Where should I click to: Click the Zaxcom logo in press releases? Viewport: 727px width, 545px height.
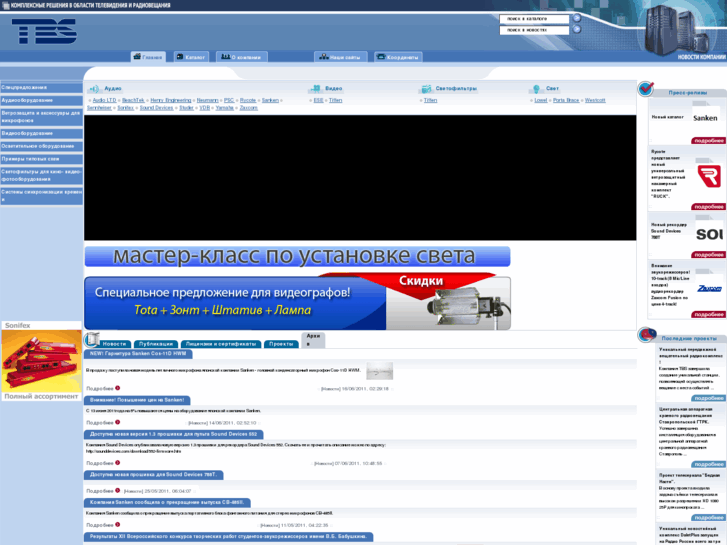[709, 289]
